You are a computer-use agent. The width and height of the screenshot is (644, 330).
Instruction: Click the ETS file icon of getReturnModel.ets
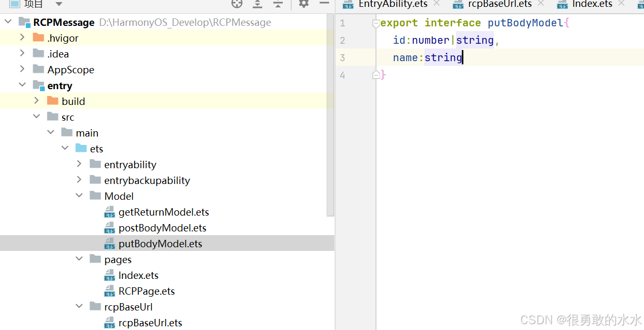click(x=110, y=212)
